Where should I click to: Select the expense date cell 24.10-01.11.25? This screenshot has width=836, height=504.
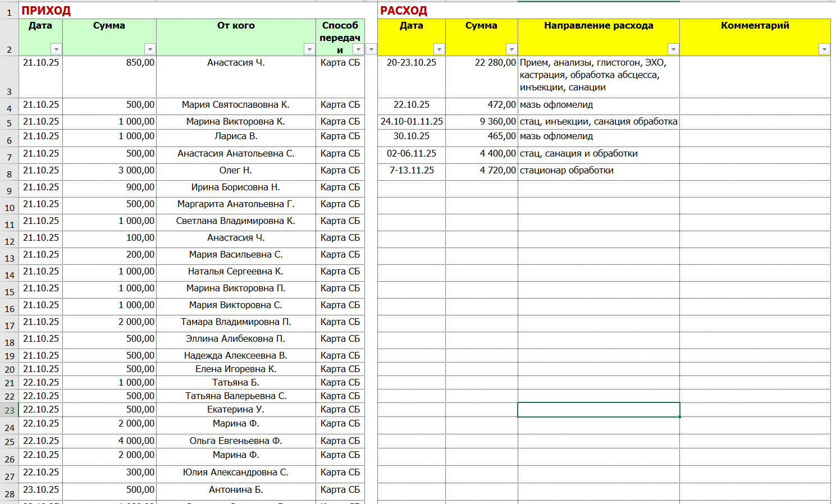(412, 122)
